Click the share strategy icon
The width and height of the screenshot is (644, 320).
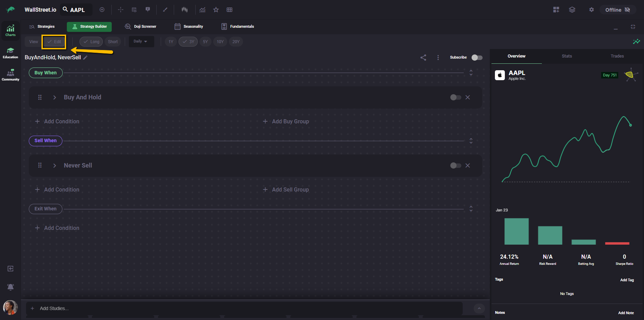(x=423, y=58)
